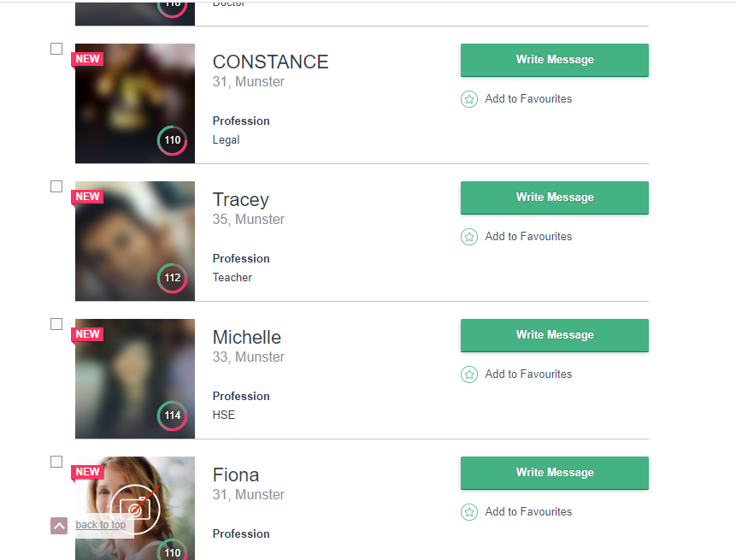Open Tracey's profile via her name
Image resolution: width=736 pixels, height=560 pixels.
point(240,199)
